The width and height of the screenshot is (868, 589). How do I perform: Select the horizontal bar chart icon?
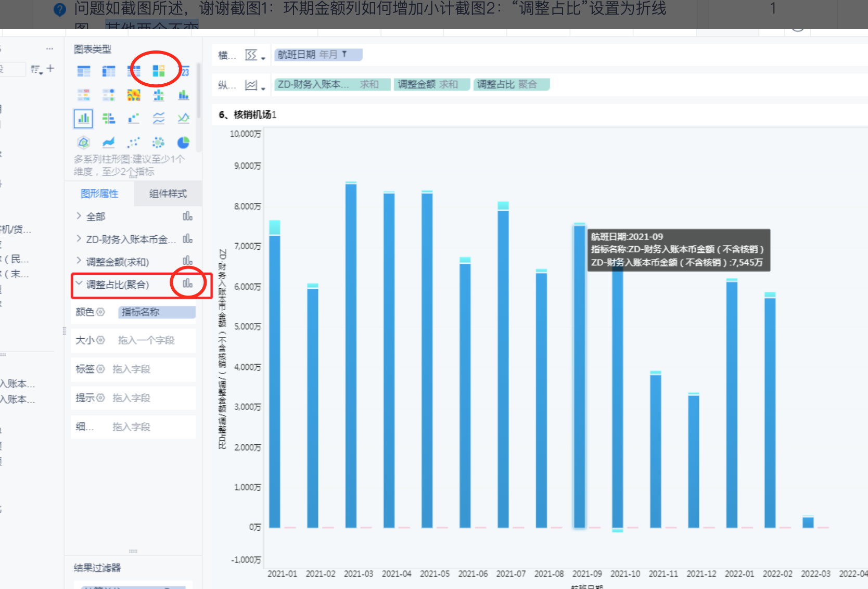pos(109,119)
